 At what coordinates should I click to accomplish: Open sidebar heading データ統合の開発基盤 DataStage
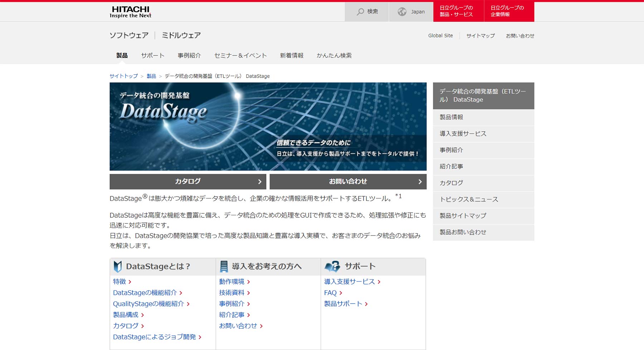[x=483, y=96]
